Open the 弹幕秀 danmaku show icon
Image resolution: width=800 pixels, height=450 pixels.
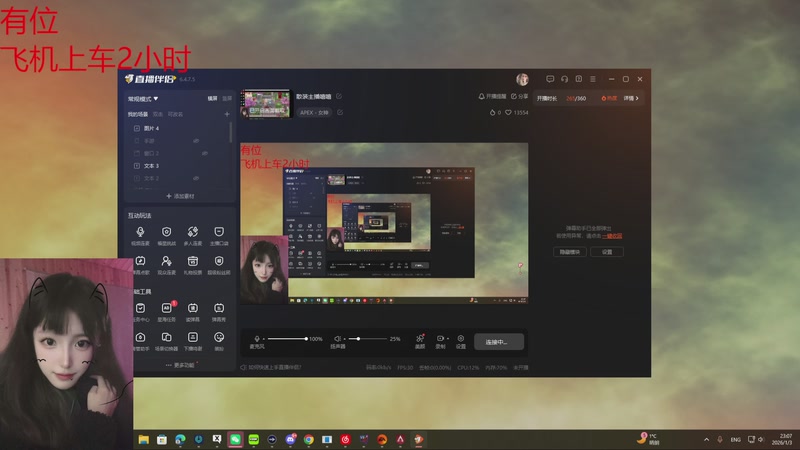[219, 308]
